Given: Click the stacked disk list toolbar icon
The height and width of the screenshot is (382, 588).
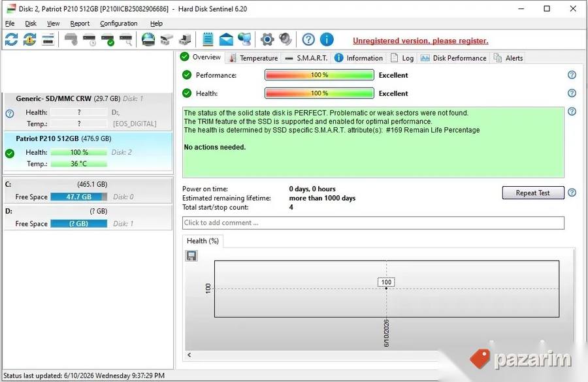Looking at the screenshot, I should coord(48,39).
